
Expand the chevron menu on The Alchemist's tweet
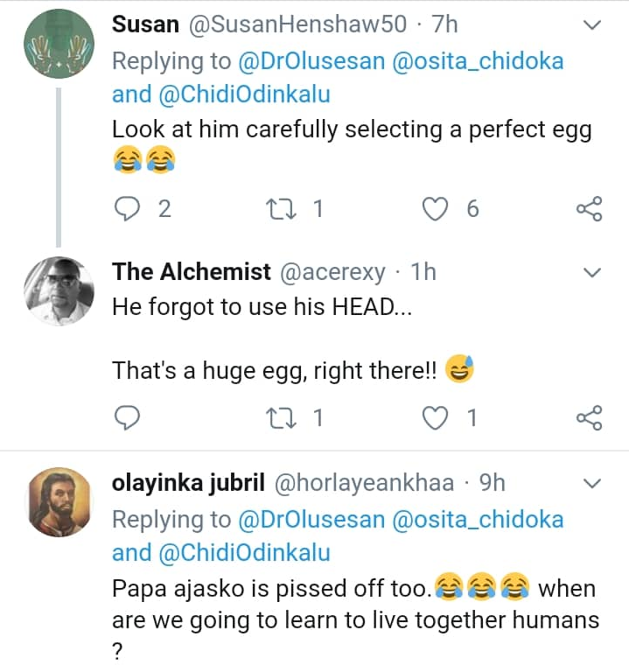(x=592, y=273)
